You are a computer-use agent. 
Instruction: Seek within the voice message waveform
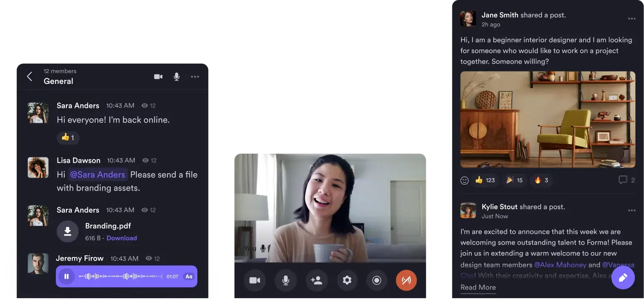(120, 276)
